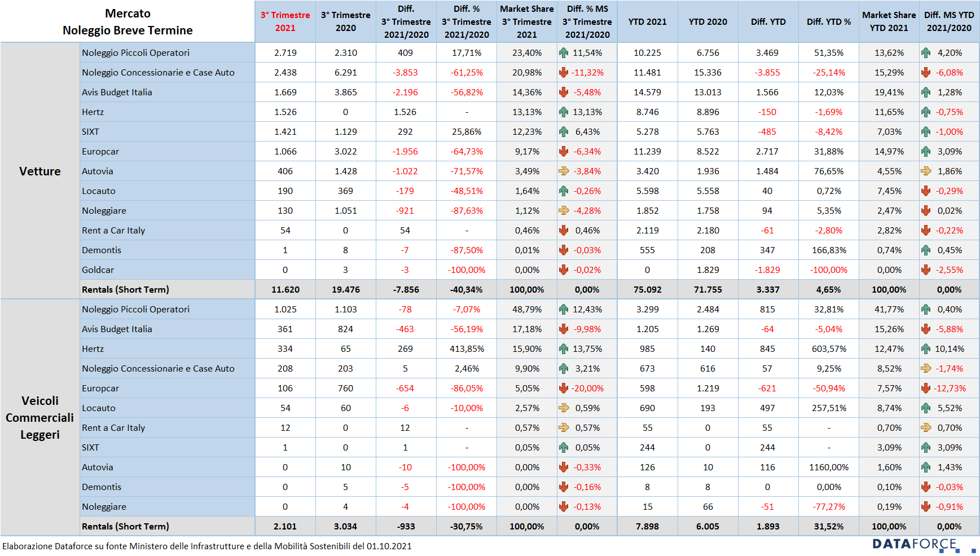Select the '3° Trimestre 2021' red column header

tap(285, 21)
